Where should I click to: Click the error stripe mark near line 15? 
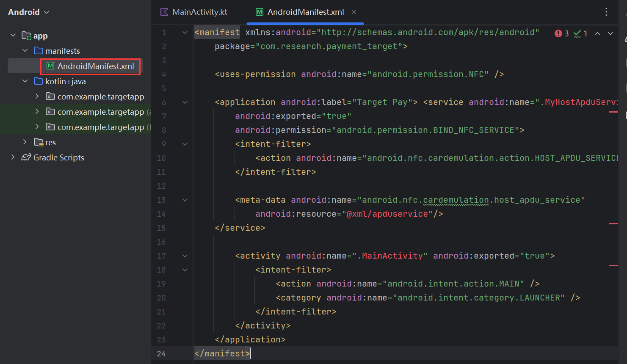613,223
